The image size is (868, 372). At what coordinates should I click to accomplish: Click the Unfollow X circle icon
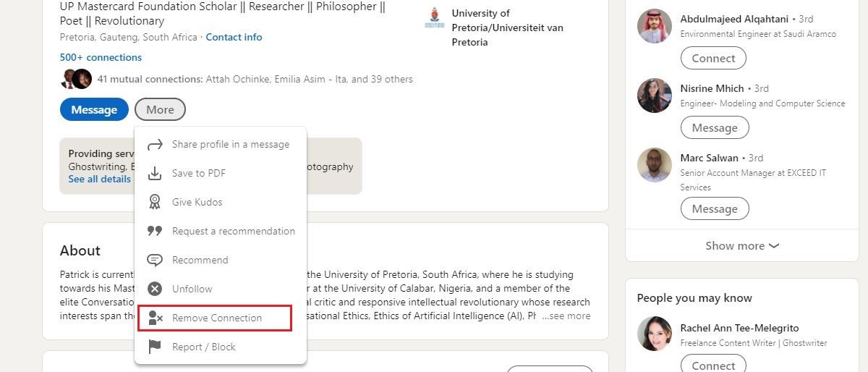click(x=155, y=289)
